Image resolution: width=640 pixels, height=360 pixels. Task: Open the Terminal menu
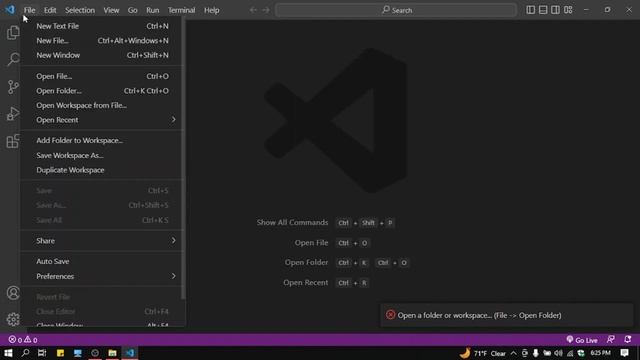pos(181,10)
